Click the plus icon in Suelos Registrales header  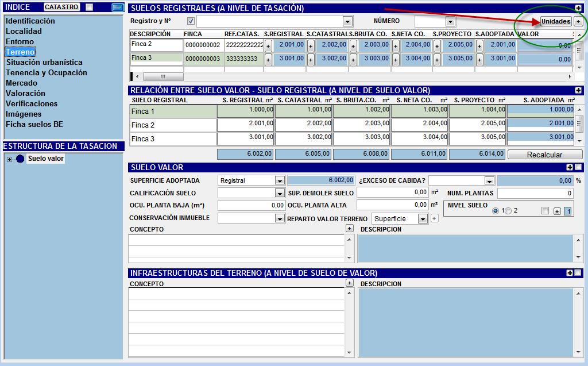[578, 8]
